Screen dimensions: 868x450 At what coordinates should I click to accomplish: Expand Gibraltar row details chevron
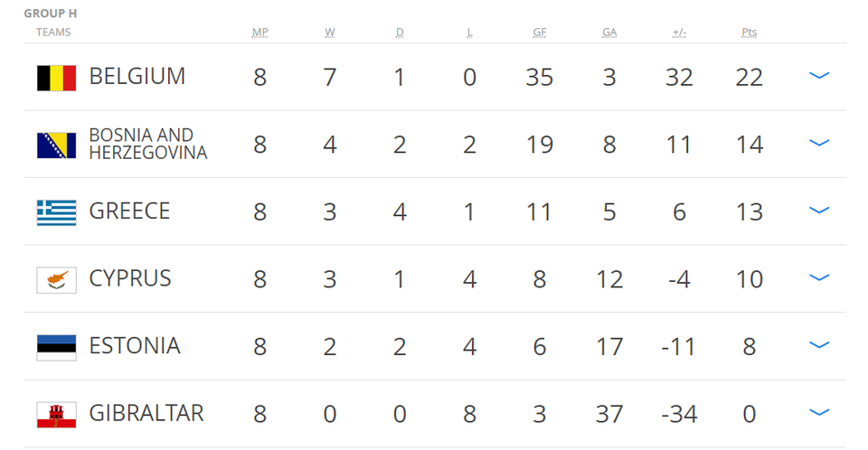pyautogui.click(x=819, y=412)
